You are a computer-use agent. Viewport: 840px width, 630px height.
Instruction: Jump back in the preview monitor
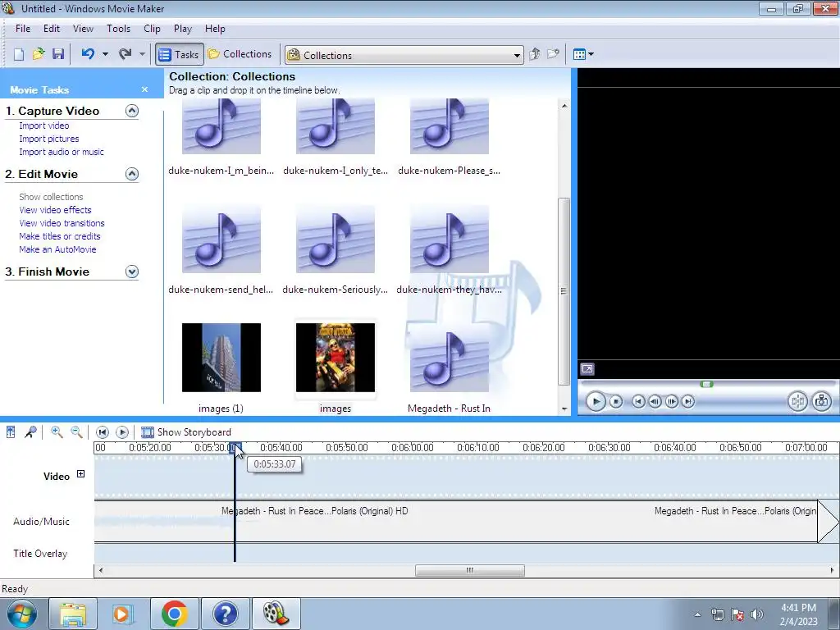click(638, 401)
